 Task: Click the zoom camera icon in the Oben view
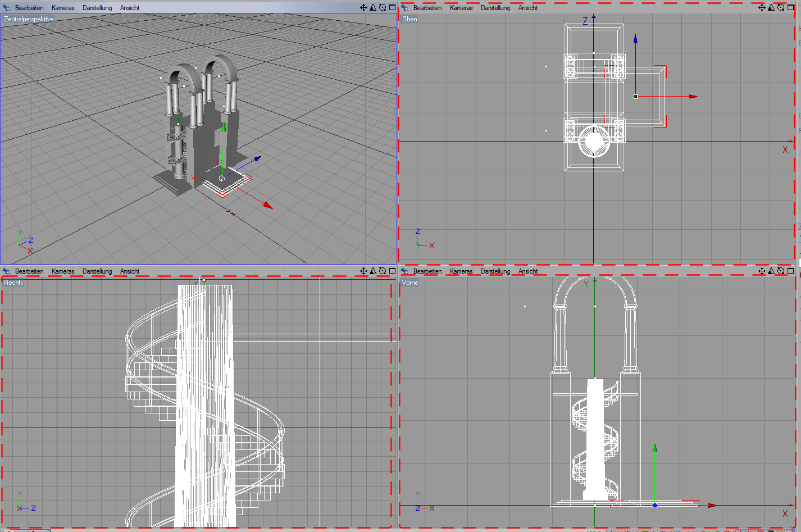click(771, 7)
